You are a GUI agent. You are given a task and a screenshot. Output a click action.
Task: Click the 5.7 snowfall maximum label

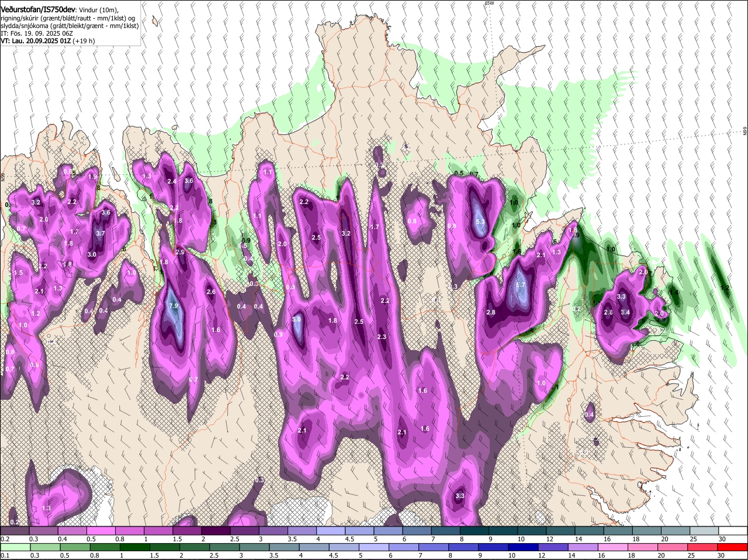pos(521,285)
